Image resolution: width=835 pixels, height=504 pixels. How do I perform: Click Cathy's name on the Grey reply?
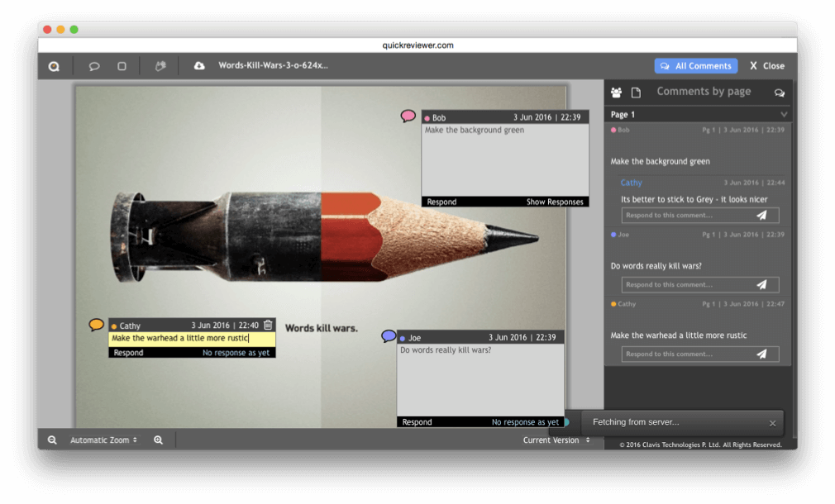point(631,183)
